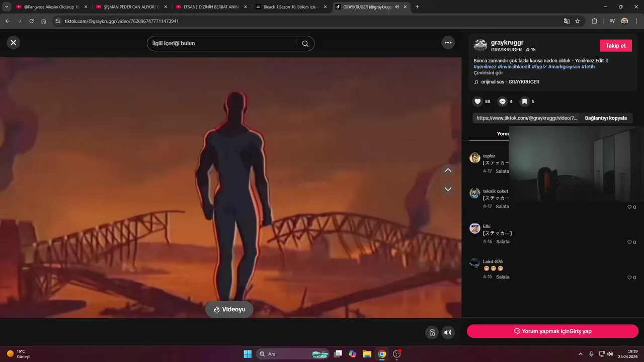This screenshot has width=644, height=362.
Task: Open hashtag #markgrayson
Action: 564,67
